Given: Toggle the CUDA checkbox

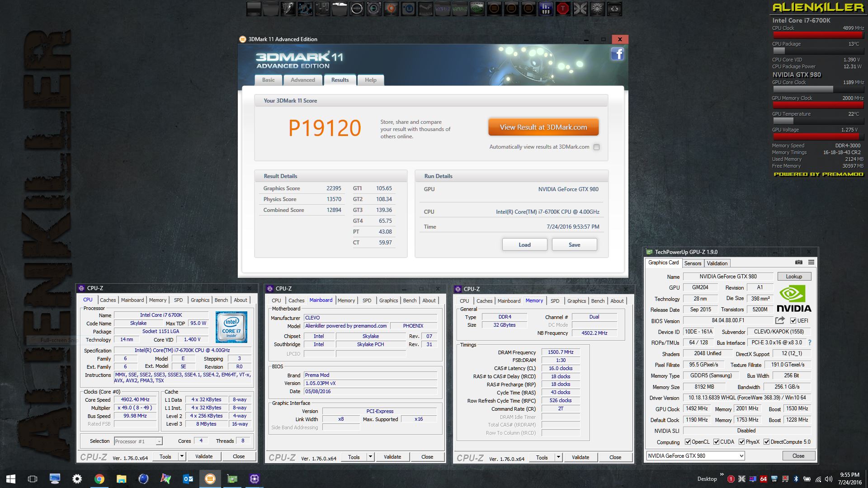Looking at the screenshot, I should 716,442.
